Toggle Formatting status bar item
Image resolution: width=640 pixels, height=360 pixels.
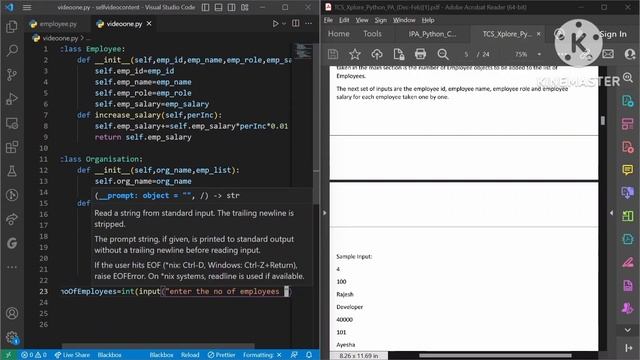[x=262, y=355]
